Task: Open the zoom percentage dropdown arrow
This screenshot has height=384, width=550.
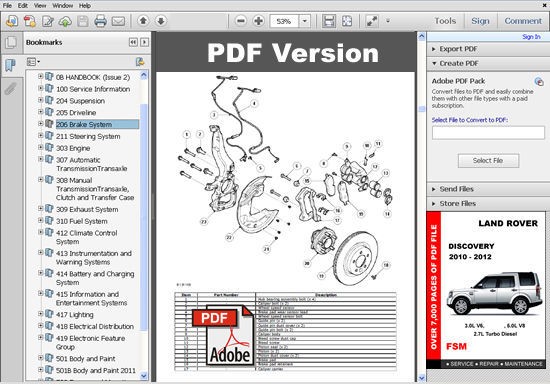Action: click(x=304, y=21)
